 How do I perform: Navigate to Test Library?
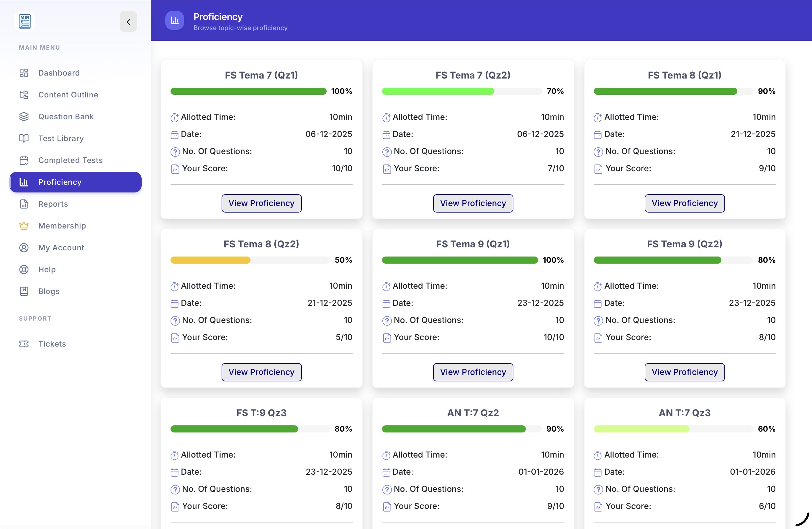click(x=76, y=138)
